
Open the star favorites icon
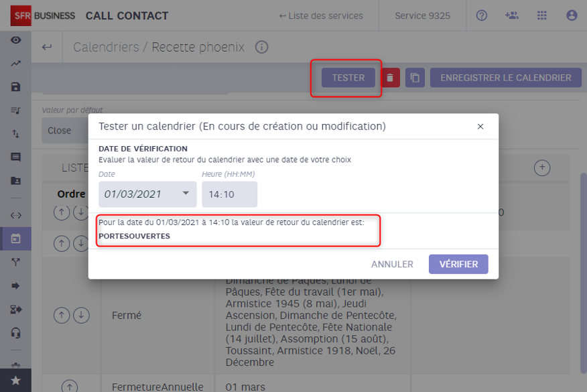point(15,381)
